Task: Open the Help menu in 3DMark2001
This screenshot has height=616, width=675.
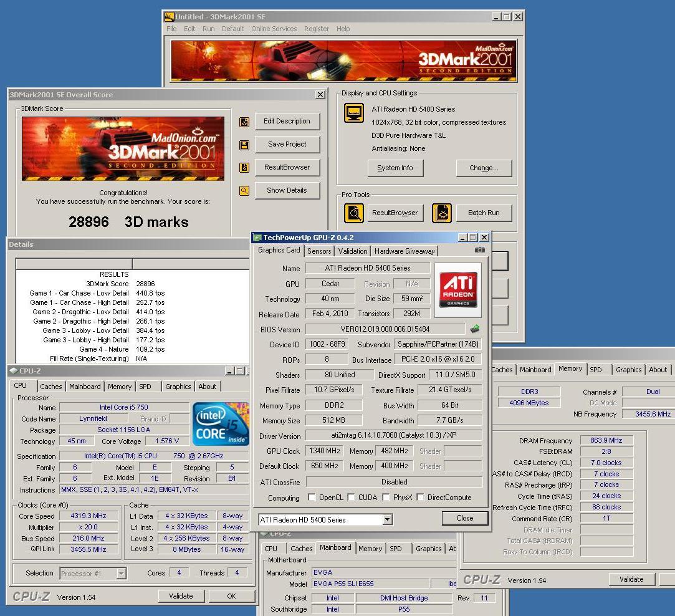Action: point(343,29)
